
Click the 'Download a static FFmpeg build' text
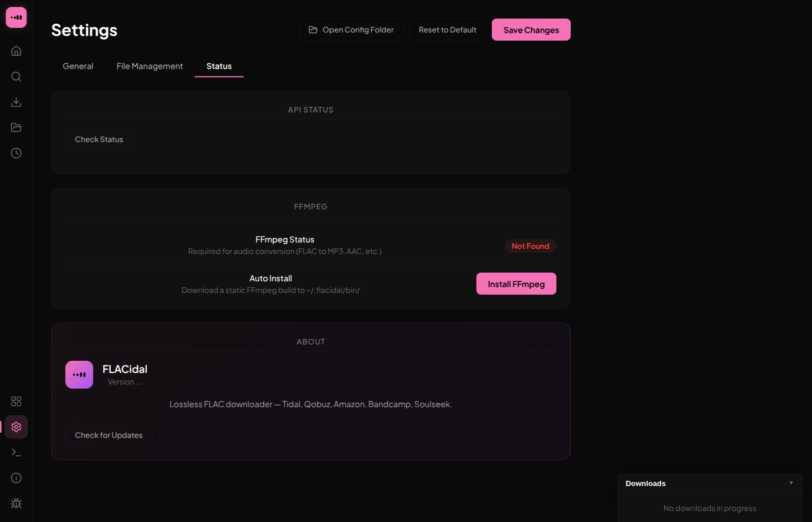tap(271, 290)
